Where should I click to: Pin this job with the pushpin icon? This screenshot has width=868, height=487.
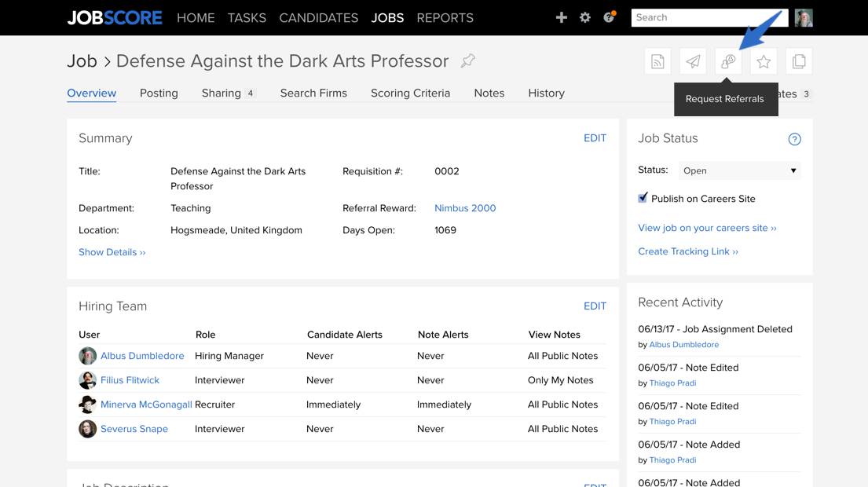pos(467,61)
